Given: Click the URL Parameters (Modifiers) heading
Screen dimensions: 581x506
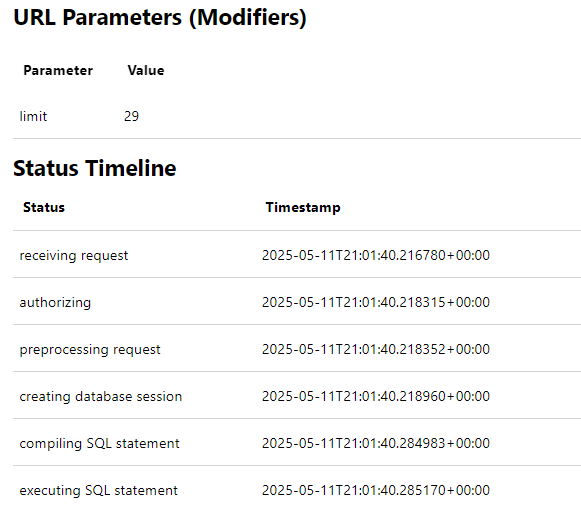Looking at the screenshot, I should tap(160, 17).
